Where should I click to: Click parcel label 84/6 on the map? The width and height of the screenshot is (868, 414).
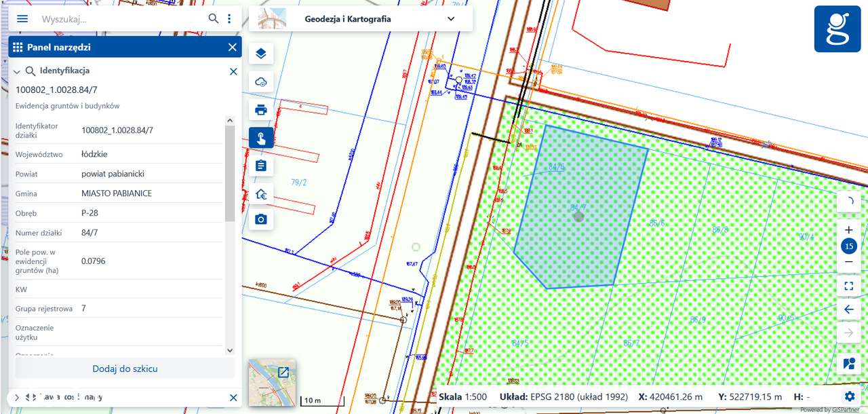pyautogui.click(x=556, y=166)
